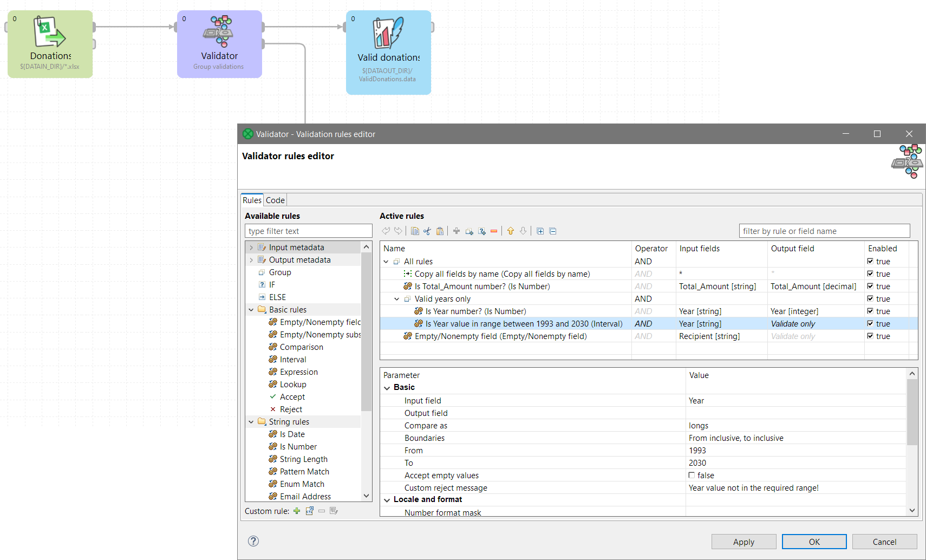The image size is (926, 560).
Task: Move the selected rule up
Action: pos(511,231)
